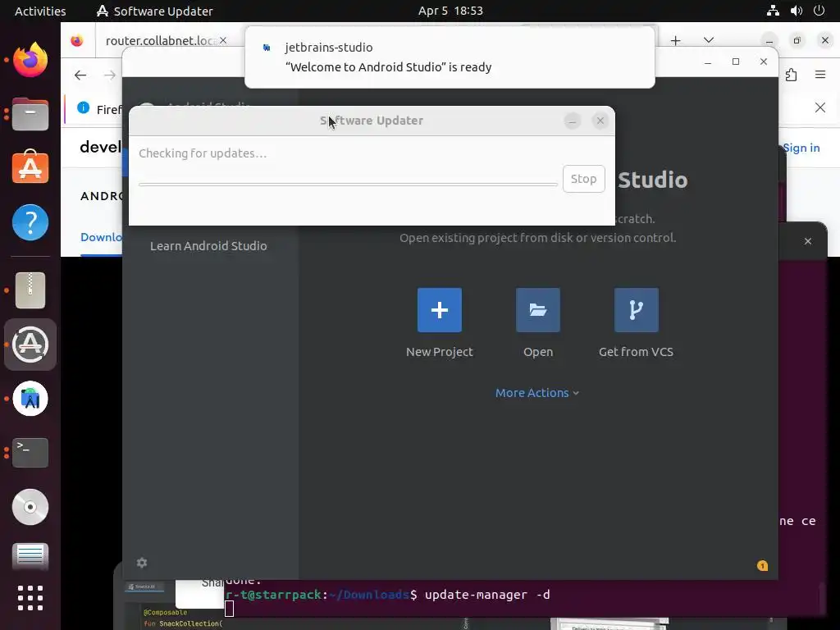This screenshot has height=630, width=840.
Task: Launch Ubuntu Software from the dock
Action: click(x=30, y=167)
